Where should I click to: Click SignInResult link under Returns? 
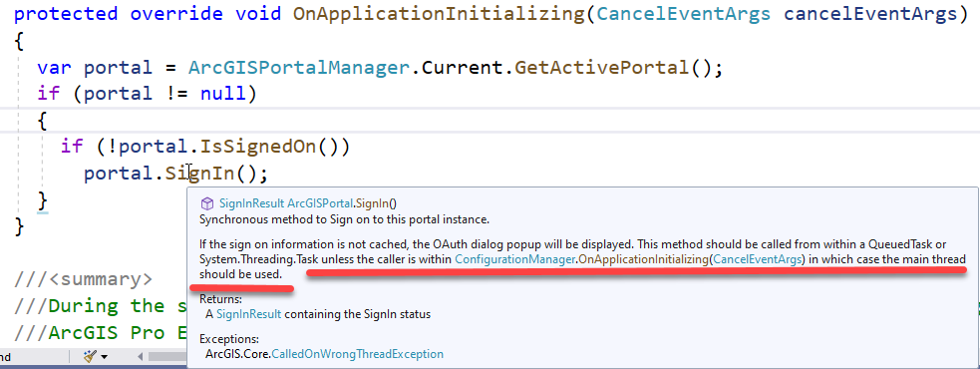[x=249, y=314]
